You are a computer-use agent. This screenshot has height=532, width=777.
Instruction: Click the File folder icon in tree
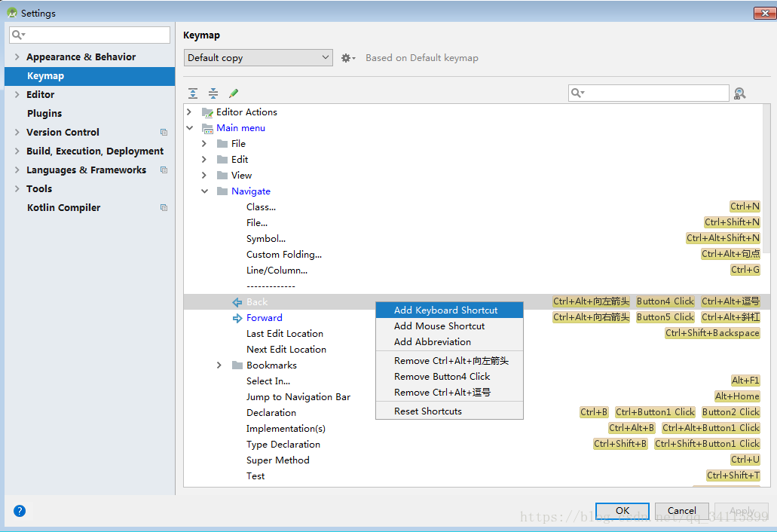(x=222, y=144)
